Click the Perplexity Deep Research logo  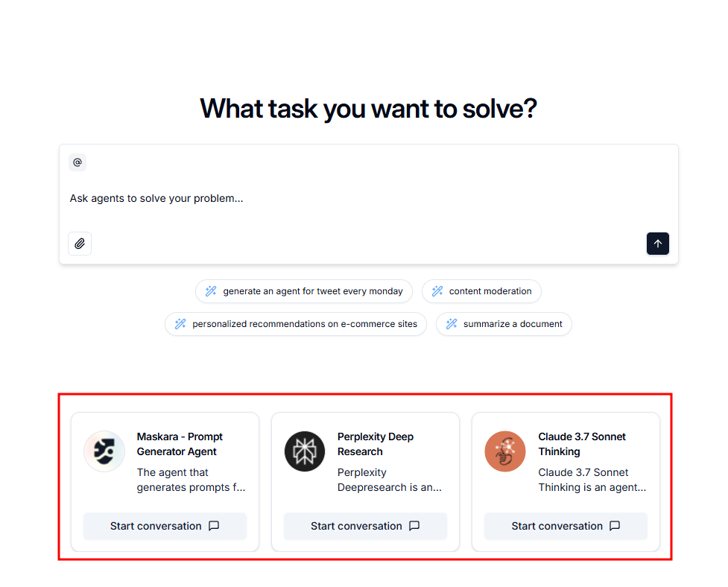(305, 451)
